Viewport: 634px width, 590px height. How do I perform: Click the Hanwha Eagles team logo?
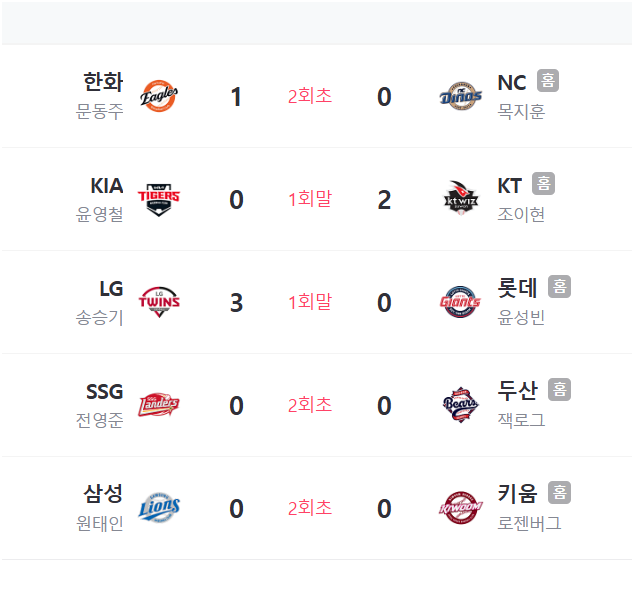click(x=159, y=96)
